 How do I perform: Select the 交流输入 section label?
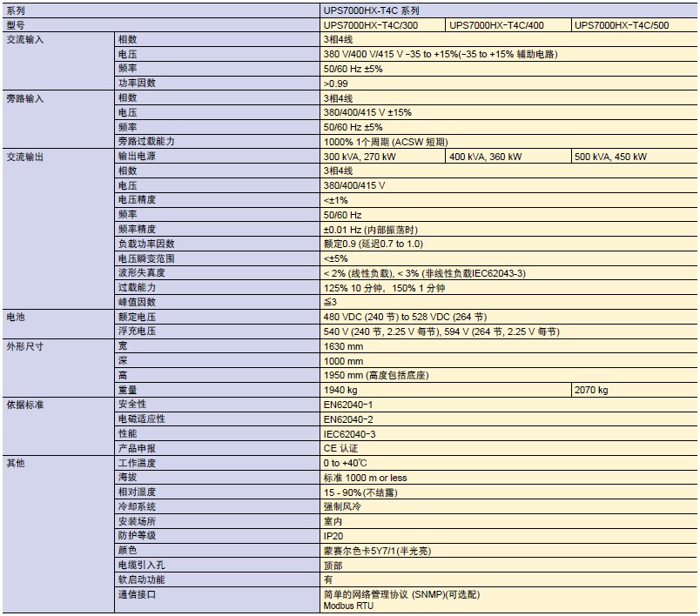point(26,40)
